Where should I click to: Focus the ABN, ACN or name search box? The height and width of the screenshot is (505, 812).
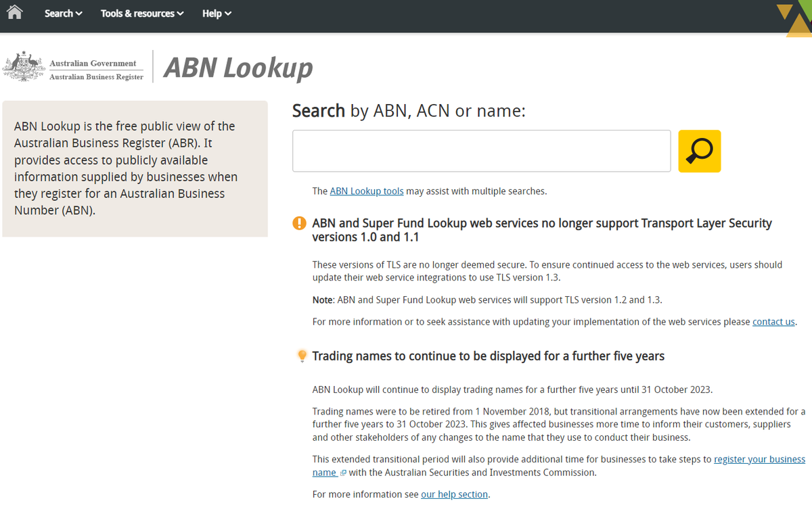(x=481, y=151)
